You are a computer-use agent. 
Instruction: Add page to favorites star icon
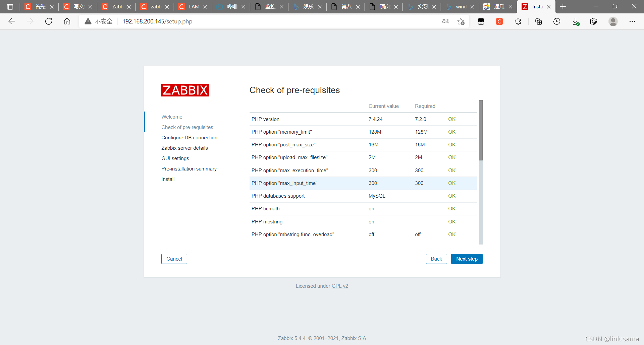tap(461, 21)
